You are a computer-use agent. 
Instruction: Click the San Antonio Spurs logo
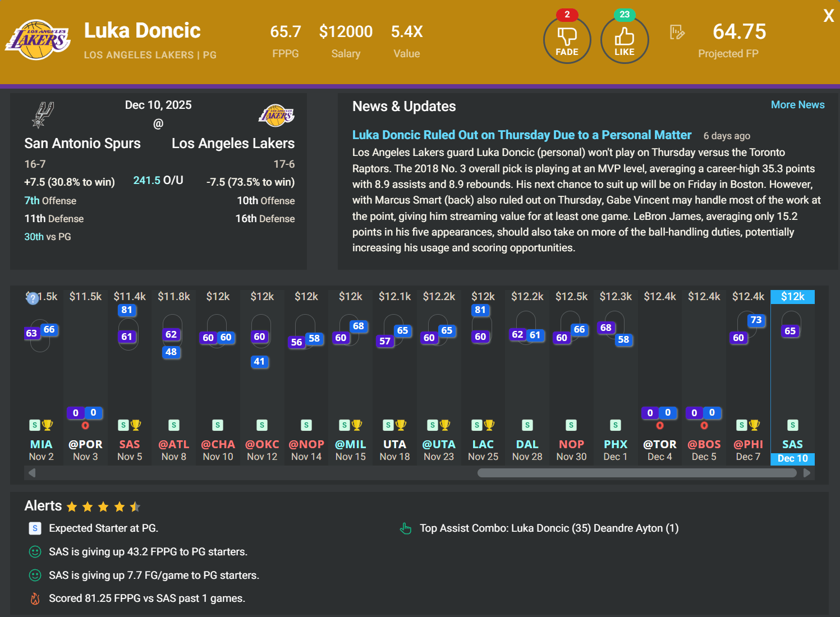(43, 115)
